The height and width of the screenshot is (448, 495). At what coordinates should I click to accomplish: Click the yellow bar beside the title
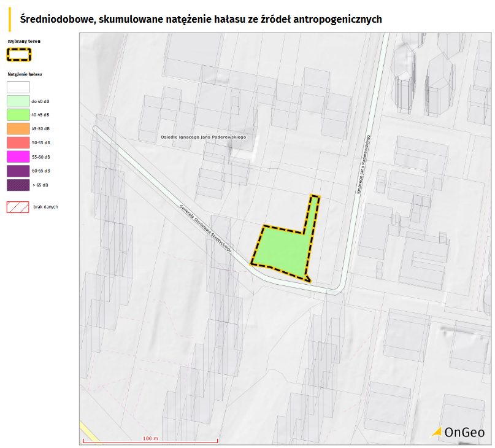tap(10, 19)
